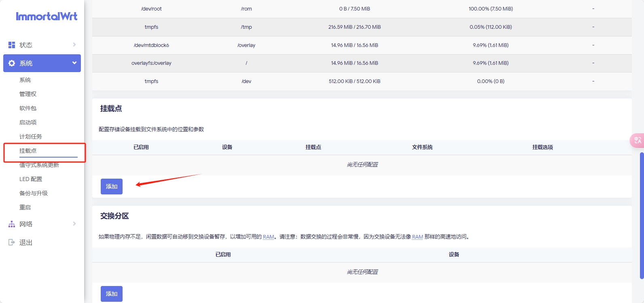Image resolution: width=644 pixels, height=303 pixels.
Task: Click 512.00 KiB / 512.00 KiB value
Action: pyautogui.click(x=354, y=81)
